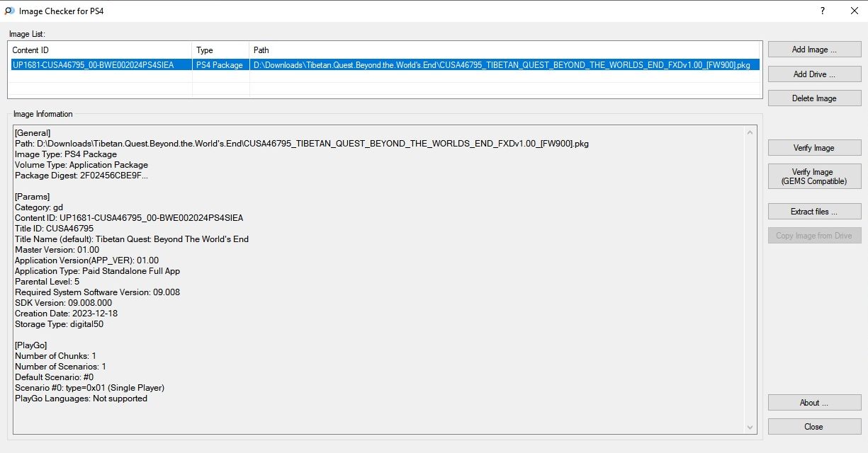Select the PS4 Package type cell
Image resolution: width=868 pixels, height=453 pixels.
(221, 64)
